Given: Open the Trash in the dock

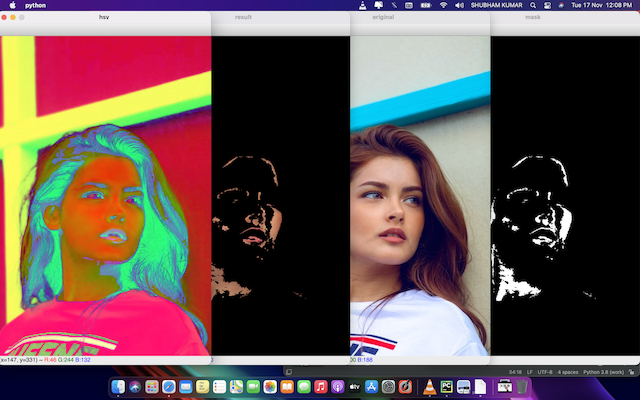Looking at the screenshot, I should coord(522,386).
